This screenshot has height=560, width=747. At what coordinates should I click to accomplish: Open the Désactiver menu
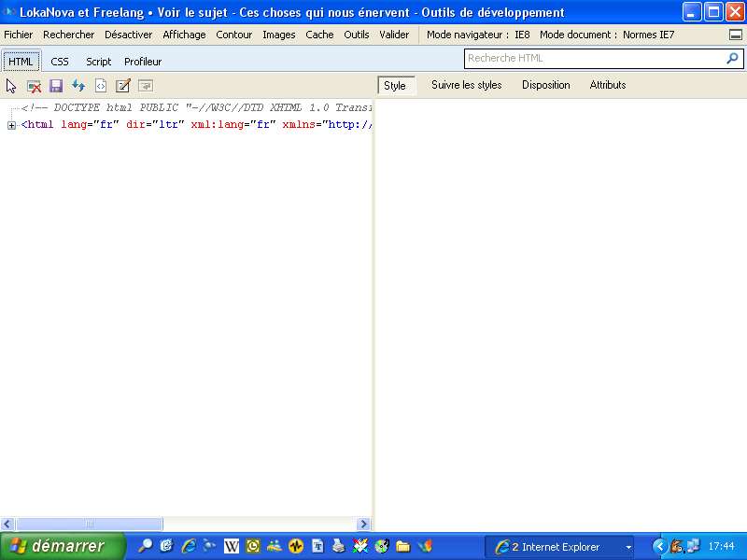128,35
